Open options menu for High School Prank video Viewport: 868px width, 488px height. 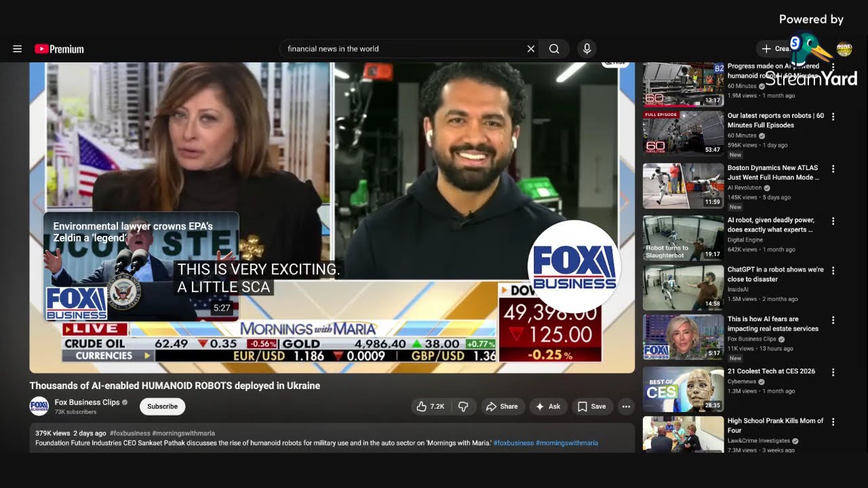click(833, 422)
